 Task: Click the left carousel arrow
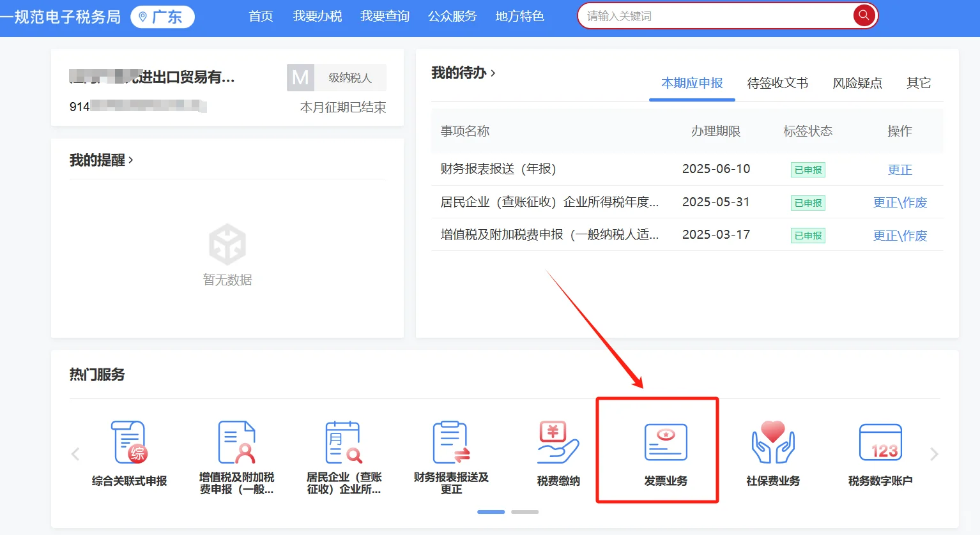pos(75,453)
